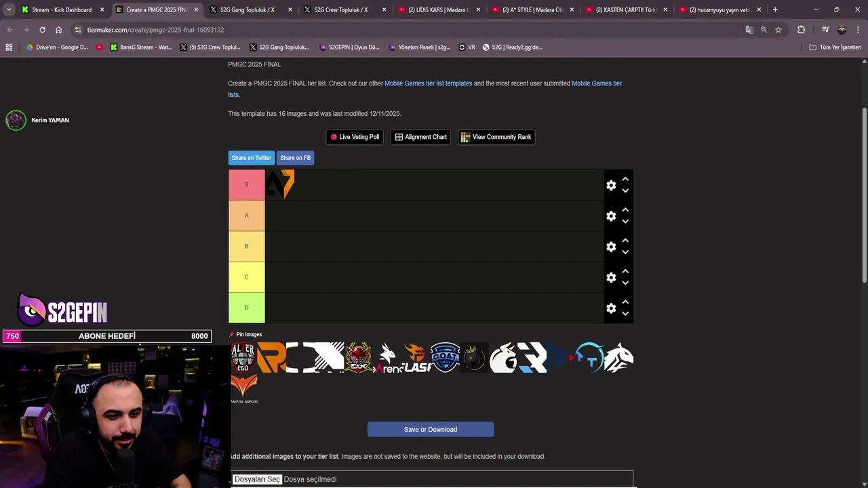Move S tier row down arrow

pyautogui.click(x=625, y=190)
